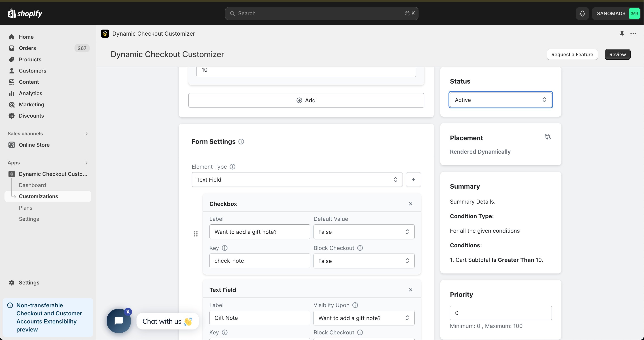Screen dimensions: 644x340
Task: Click the drag handle beside the Checkbox card
Action: click(196, 234)
